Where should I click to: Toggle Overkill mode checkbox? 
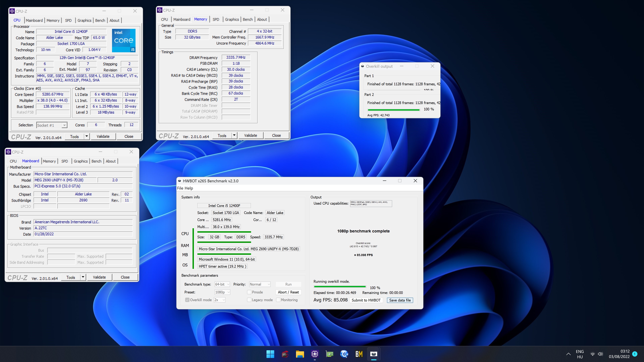pos(187,300)
